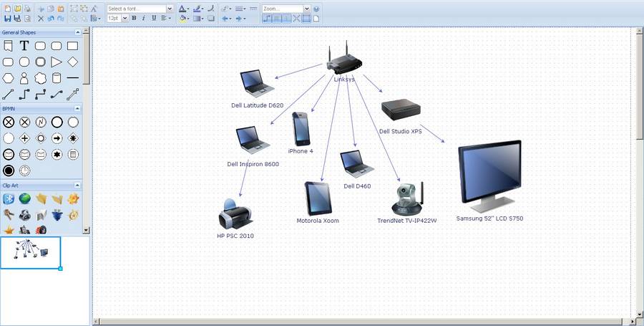Select the Linksys router node

pos(344,58)
